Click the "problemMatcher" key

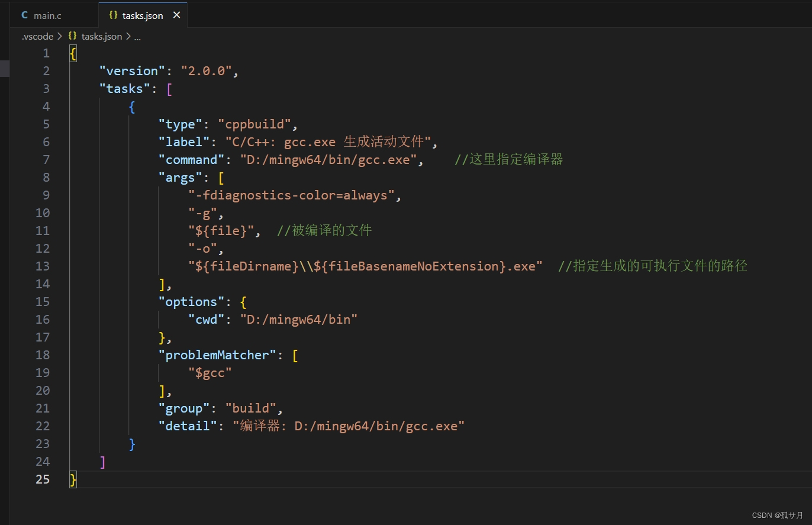pyautogui.click(x=217, y=355)
